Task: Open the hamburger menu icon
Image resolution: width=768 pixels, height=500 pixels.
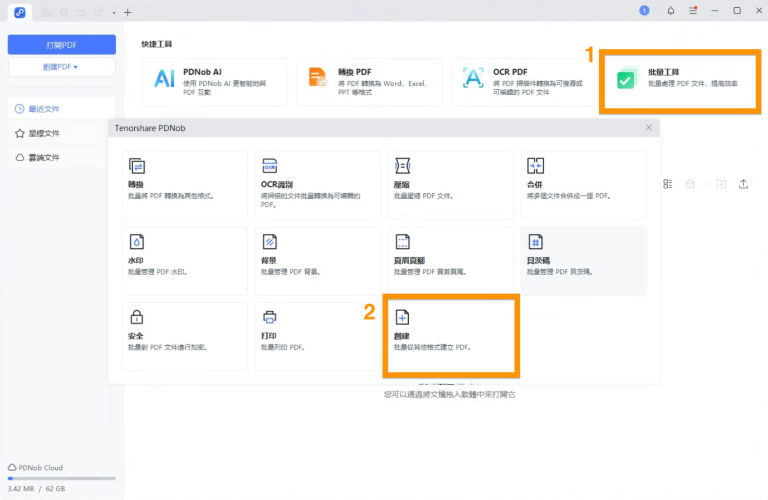Action: (693, 10)
